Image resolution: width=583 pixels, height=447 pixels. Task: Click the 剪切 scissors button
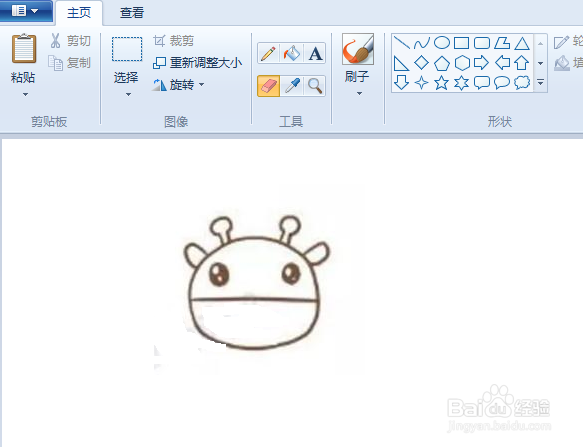click(70, 41)
